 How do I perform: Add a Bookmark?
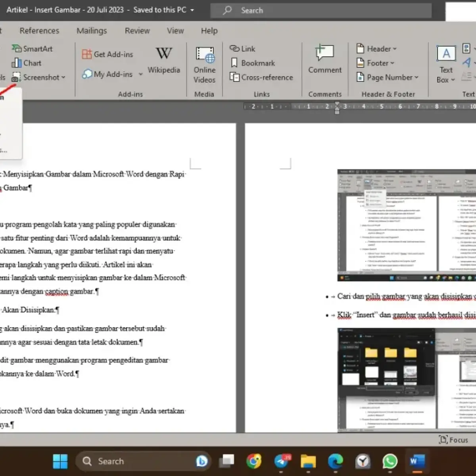pyautogui.click(x=252, y=63)
